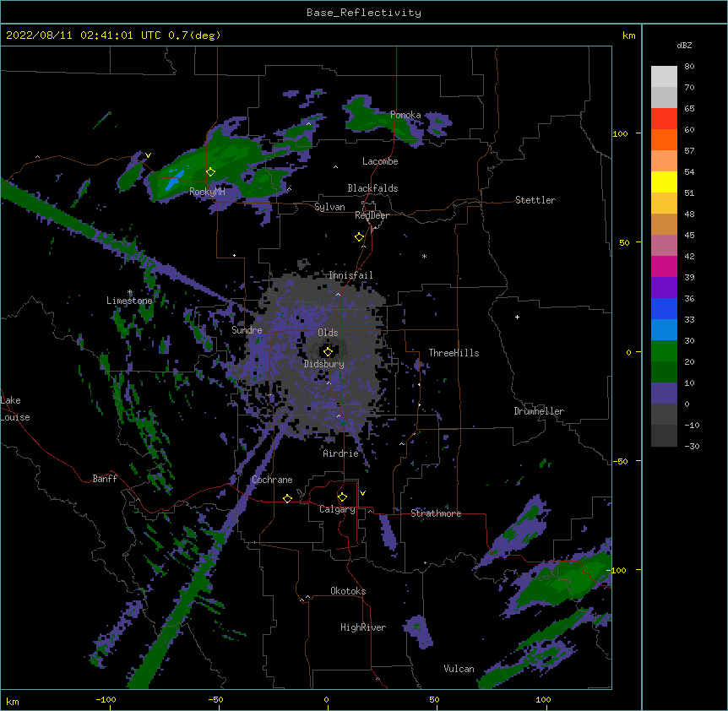
Task: Select the magenta 39-42 dBZ legend swatch
Action: point(664,266)
